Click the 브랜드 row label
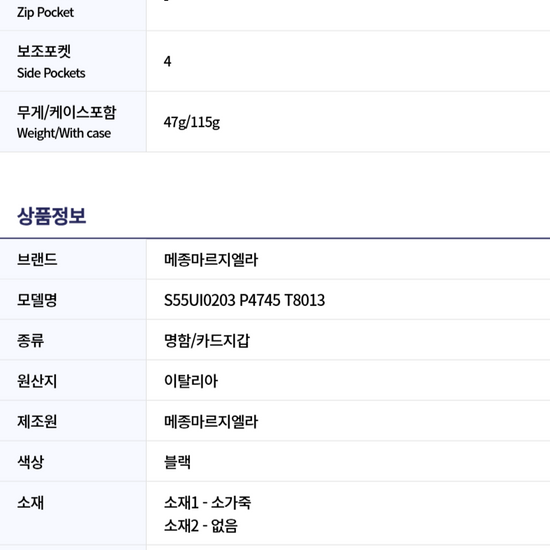550x550 pixels. (37, 260)
